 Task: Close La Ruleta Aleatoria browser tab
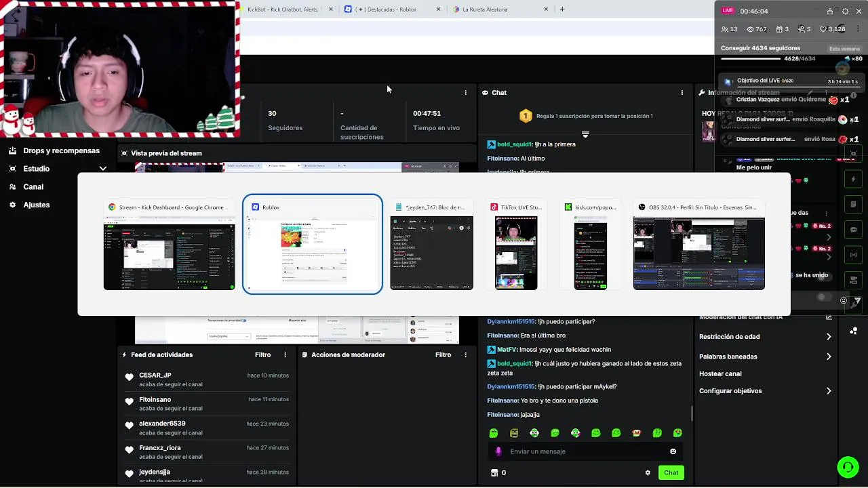click(x=546, y=9)
